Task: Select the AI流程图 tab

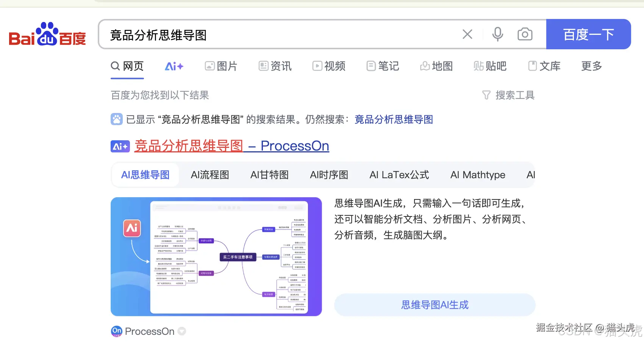Action: click(210, 175)
